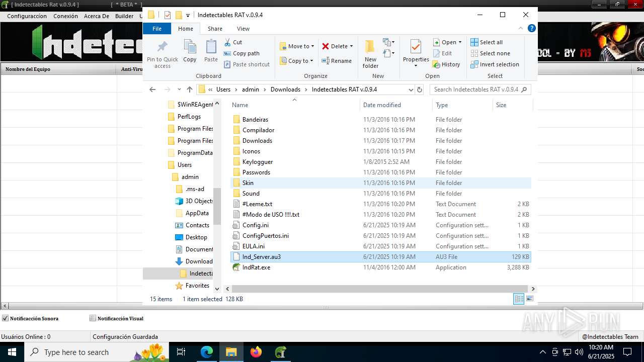Image resolution: width=644 pixels, height=362 pixels.
Task: Click Downloads in address breadcrumb
Action: pyautogui.click(x=285, y=89)
